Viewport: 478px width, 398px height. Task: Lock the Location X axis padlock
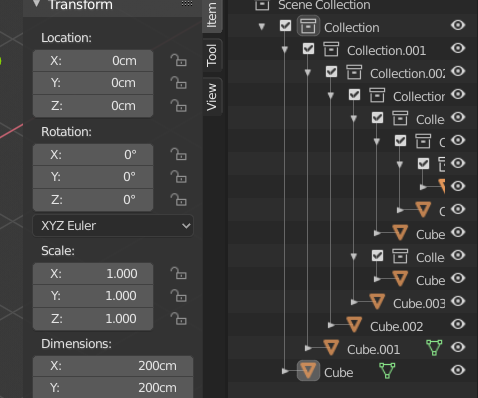click(x=179, y=60)
